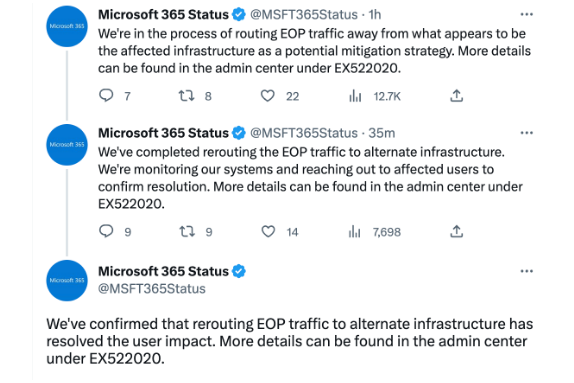Screen dimensions: 574x383
Task: Open Microsoft 365 avatar on first tweet
Action: [x=67, y=26]
